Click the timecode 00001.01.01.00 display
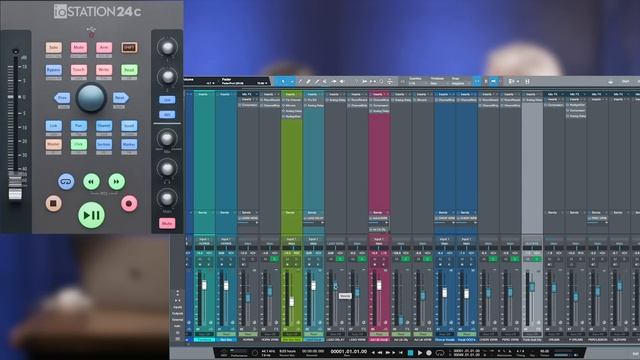This screenshot has width=640, height=360. click(x=348, y=351)
